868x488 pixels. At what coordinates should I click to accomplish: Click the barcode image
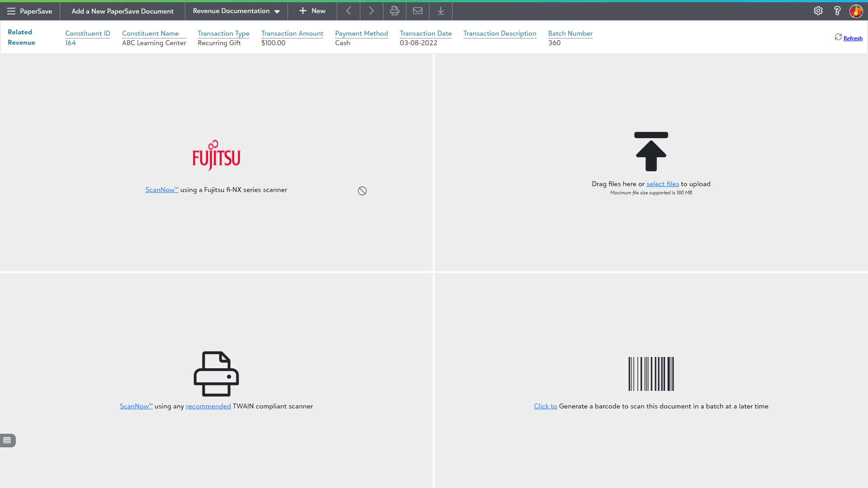point(651,374)
